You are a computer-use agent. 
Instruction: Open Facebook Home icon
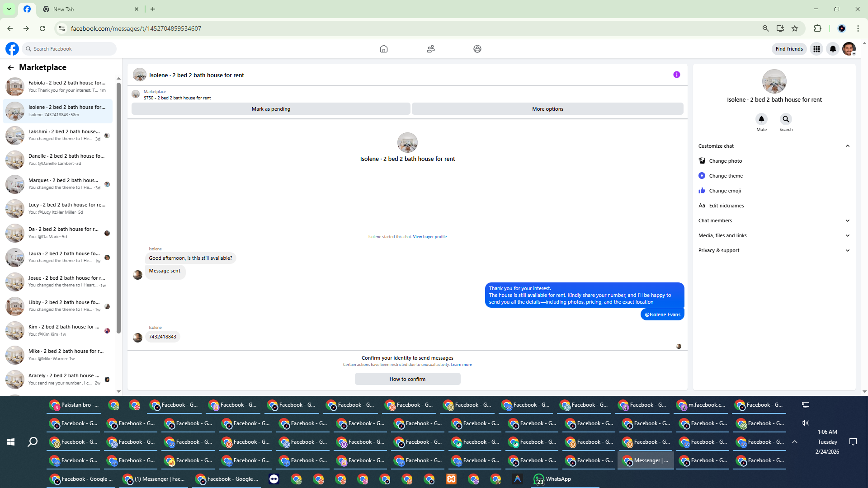[383, 49]
